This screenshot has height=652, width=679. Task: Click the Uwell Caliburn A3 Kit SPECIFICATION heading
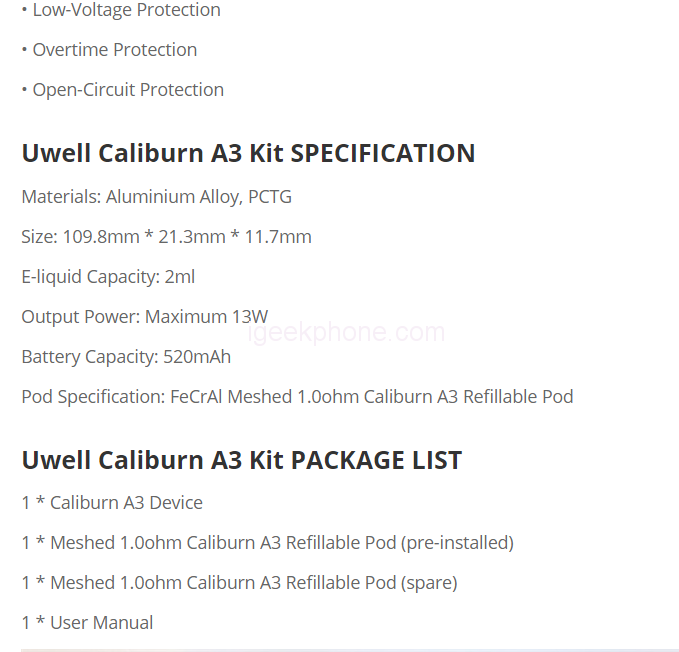pyautogui.click(x=248, y=153)
